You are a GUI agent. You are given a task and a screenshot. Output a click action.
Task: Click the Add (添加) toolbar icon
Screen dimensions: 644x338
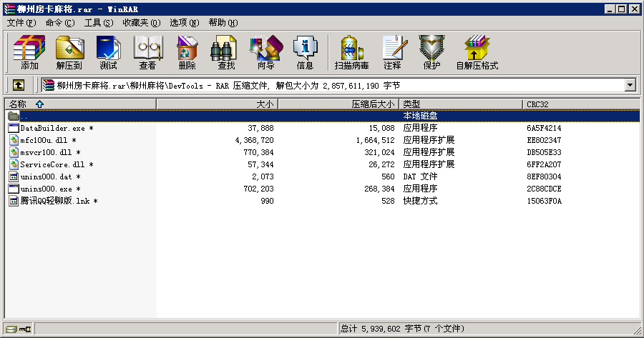29,53
